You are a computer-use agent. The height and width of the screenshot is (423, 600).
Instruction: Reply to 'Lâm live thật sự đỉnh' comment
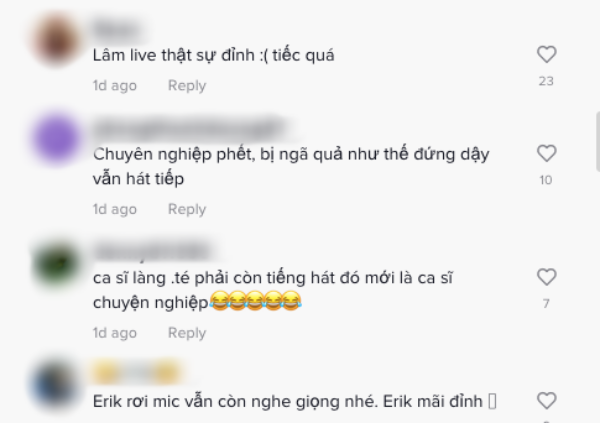pyautogui.click(x=187, y=85)
